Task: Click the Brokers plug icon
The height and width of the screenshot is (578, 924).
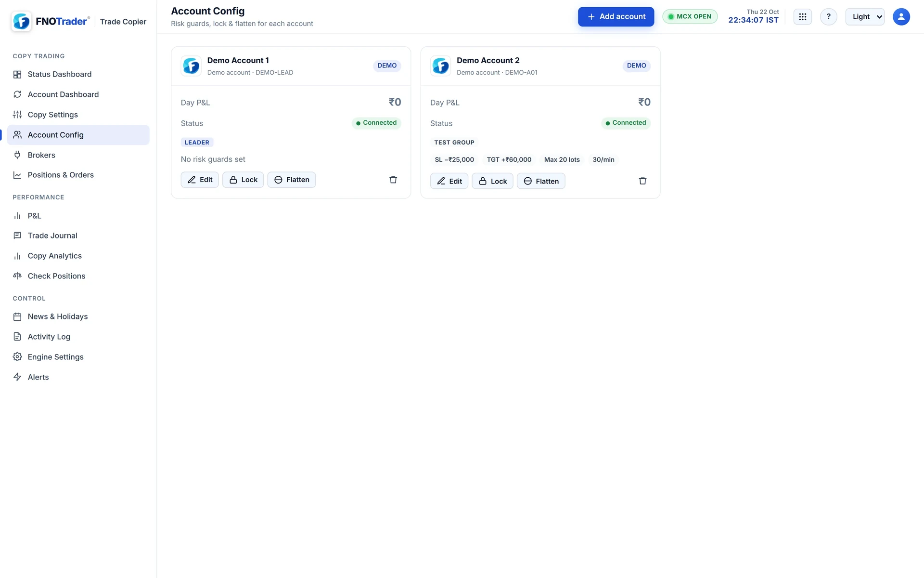Action: (17, 155)
